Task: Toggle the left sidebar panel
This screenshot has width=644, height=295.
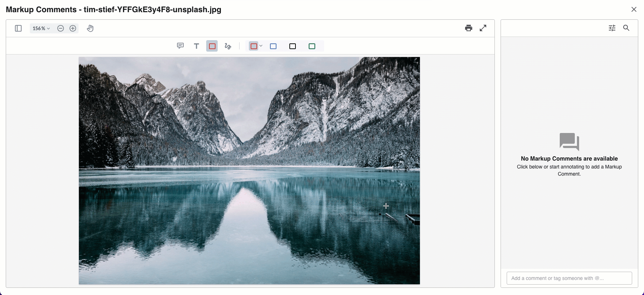Action: pyautogui.click(x=18, y=28)
